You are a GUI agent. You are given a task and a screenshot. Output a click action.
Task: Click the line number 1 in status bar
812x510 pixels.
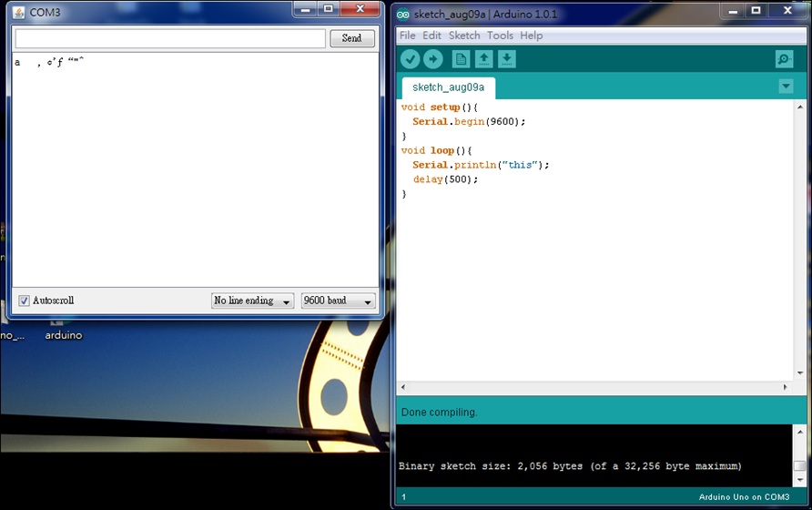coord(404,497)
